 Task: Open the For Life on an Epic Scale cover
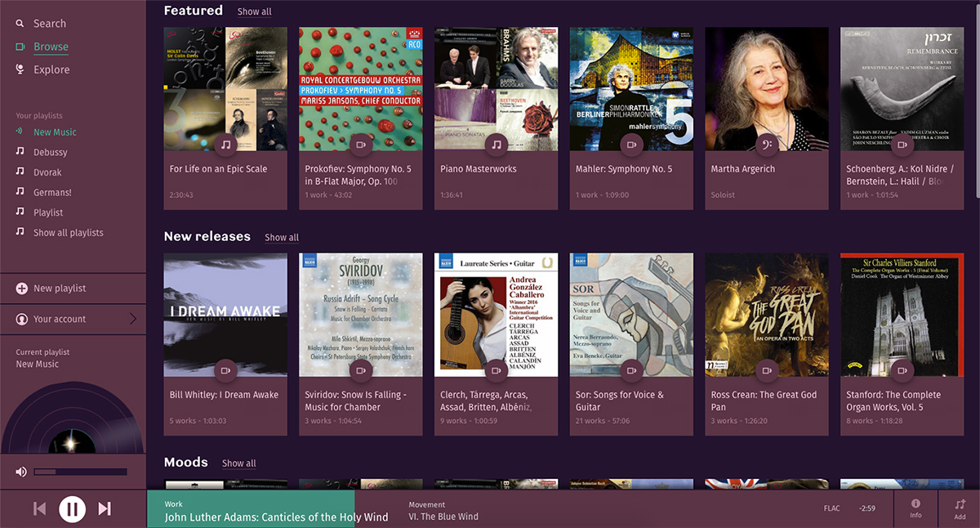(x=225, y=89)
